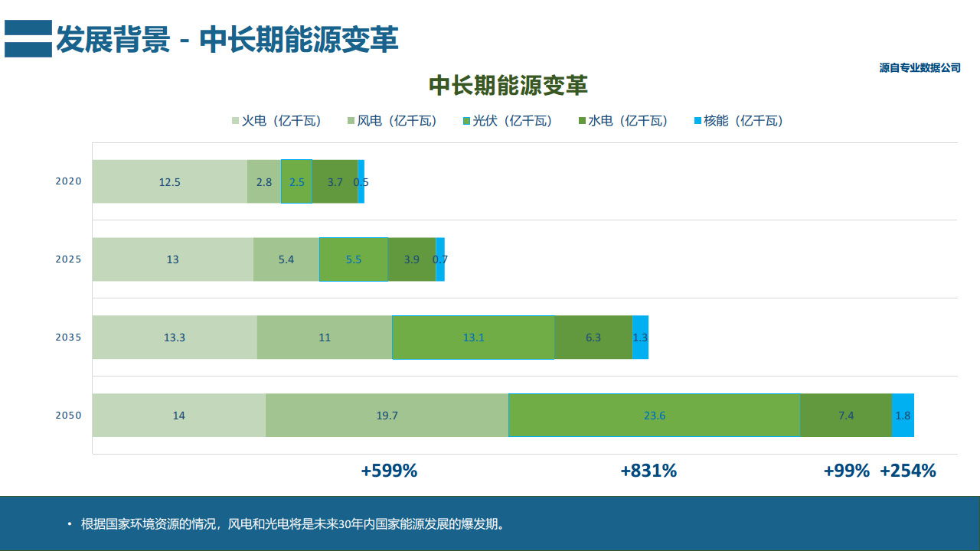Click the 13.3 thermal segment for 2035
Viewport: 980px width, 551px height.
(175, 337)
